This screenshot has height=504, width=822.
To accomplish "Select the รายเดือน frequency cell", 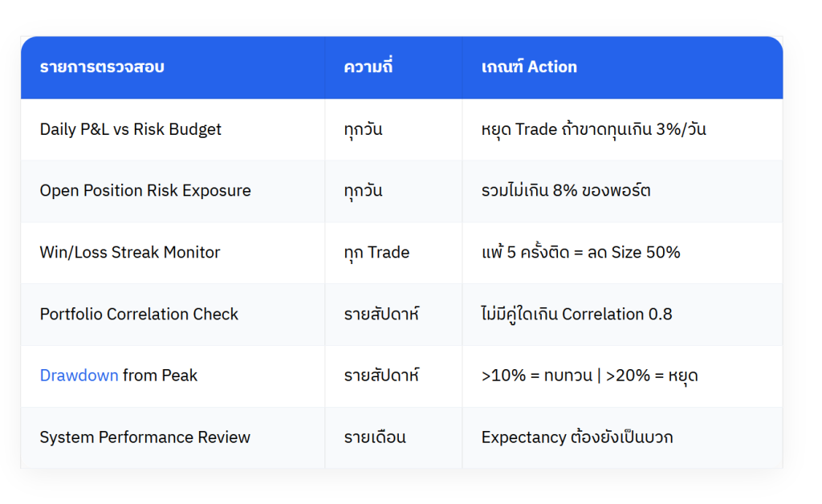I will point(375,437).
